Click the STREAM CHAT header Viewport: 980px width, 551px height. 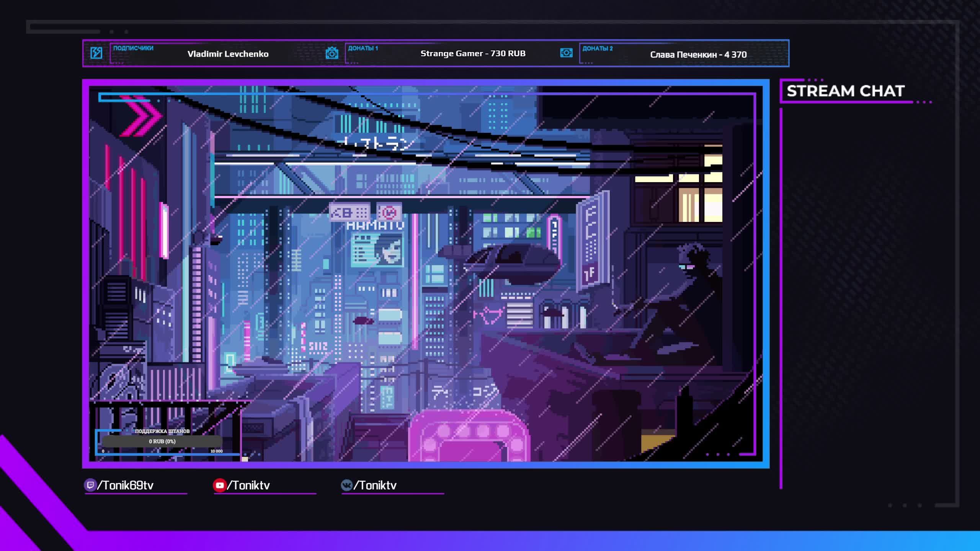coord(845,91)
